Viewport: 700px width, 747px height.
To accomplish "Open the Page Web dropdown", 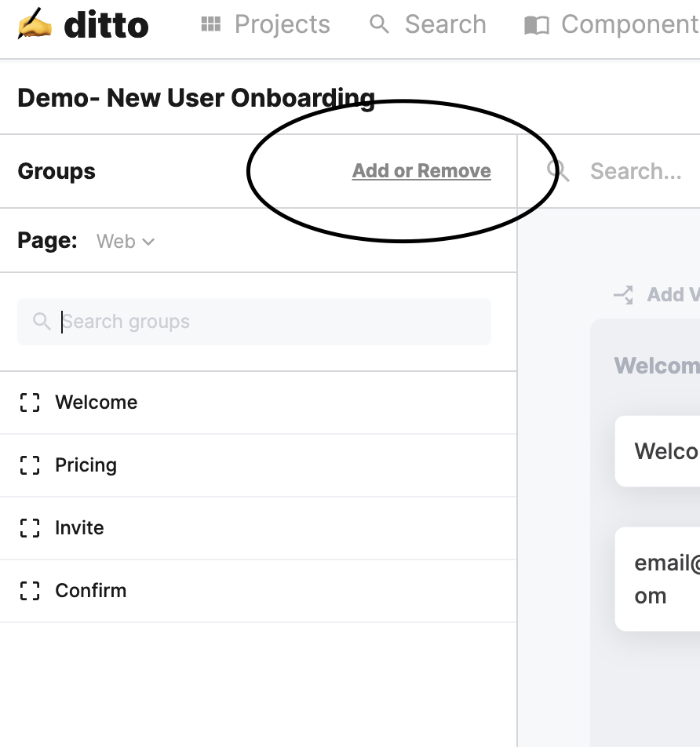I will [126, 241].
